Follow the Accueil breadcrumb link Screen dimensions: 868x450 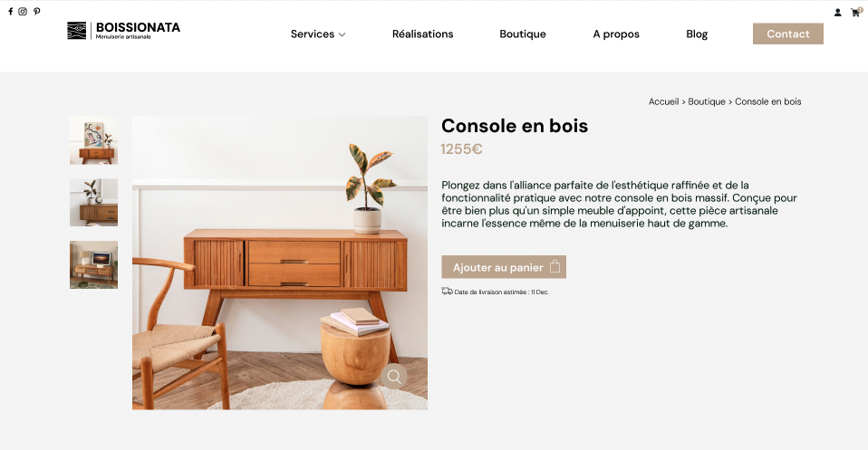pyautogui.click(x=664, y=101)
